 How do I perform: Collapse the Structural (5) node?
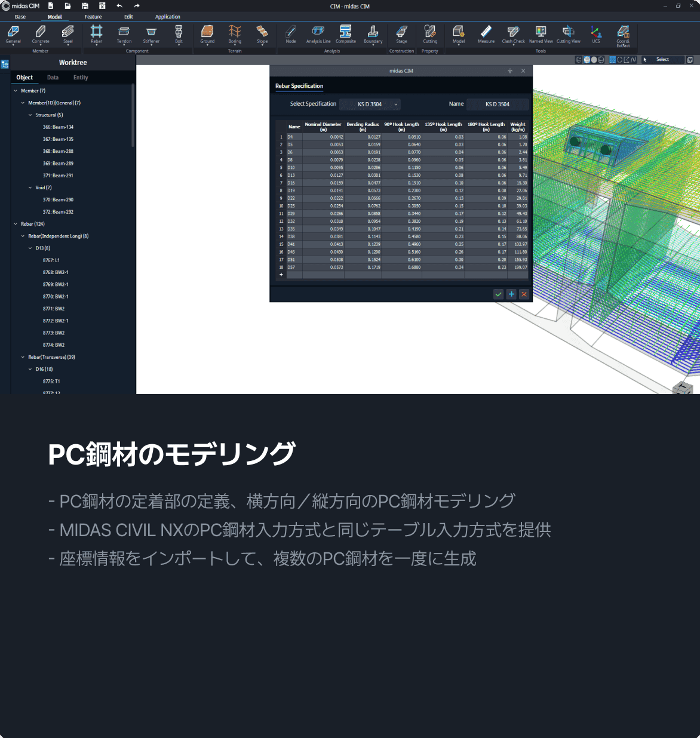pyautogui.click(x=30, y=115)
